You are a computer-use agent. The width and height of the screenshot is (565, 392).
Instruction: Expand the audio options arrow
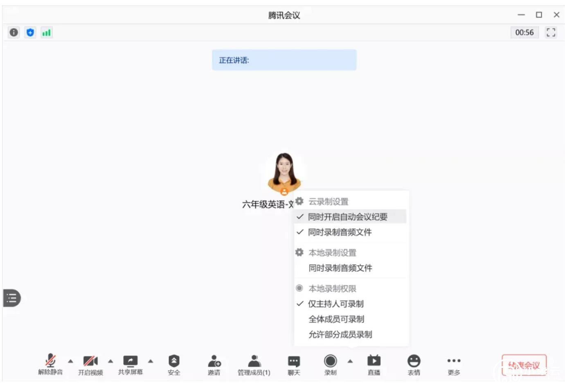tap(70, 361)
